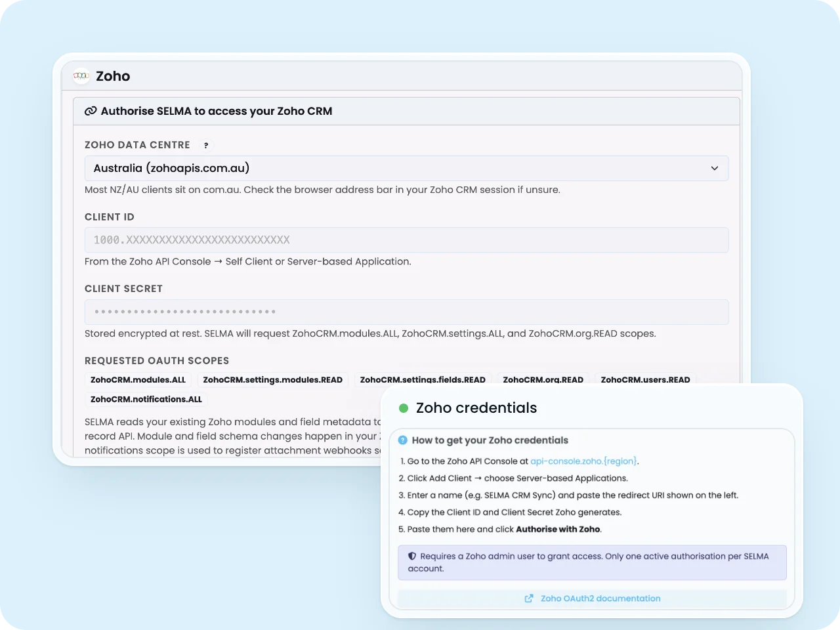Click the Requires a Zoho admin user notice
The height and width of the screenshot is (630, 840).
click(x=592, y=562)
